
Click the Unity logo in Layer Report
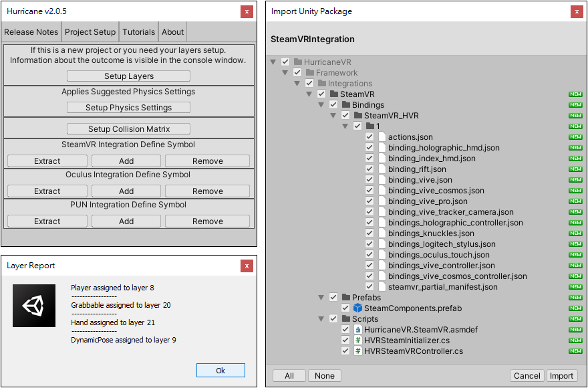pyautogui.click(x=34, y=306)
